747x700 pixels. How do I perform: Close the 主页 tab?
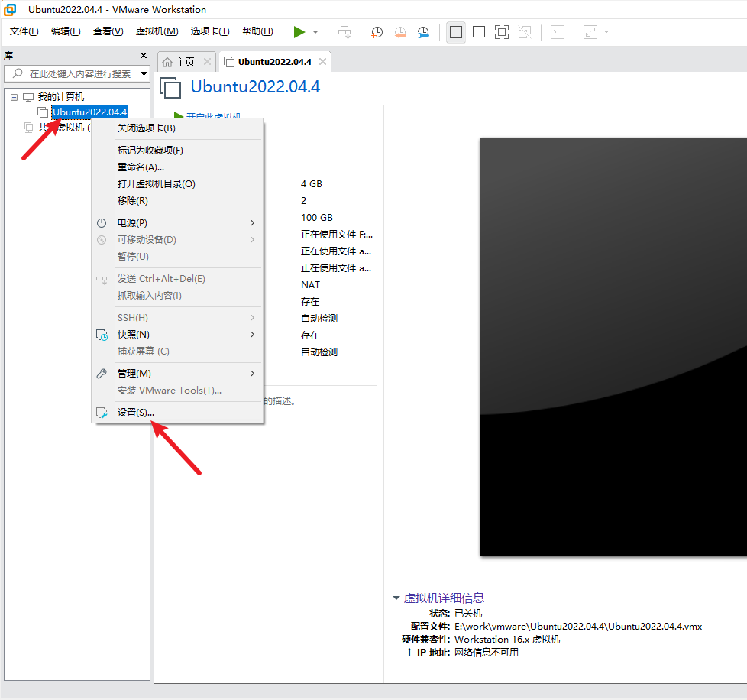pos(207,61)
